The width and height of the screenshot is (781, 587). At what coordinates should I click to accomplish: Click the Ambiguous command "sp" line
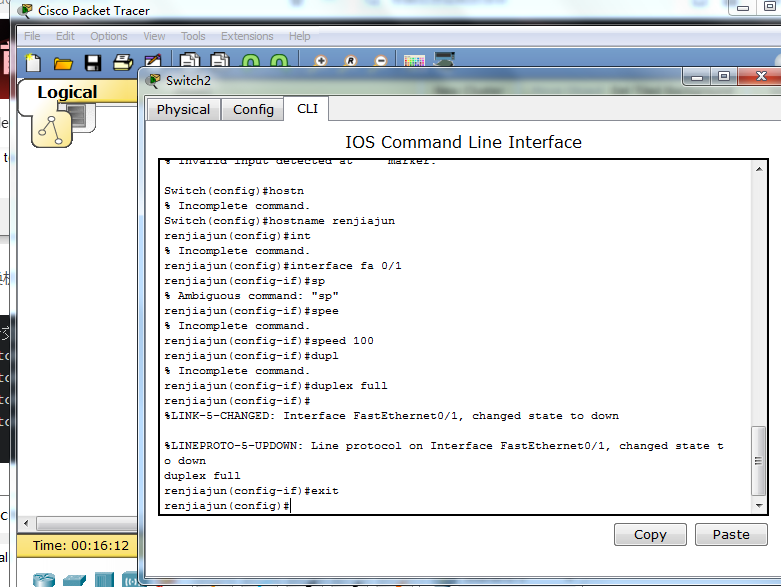click(252, 296)
